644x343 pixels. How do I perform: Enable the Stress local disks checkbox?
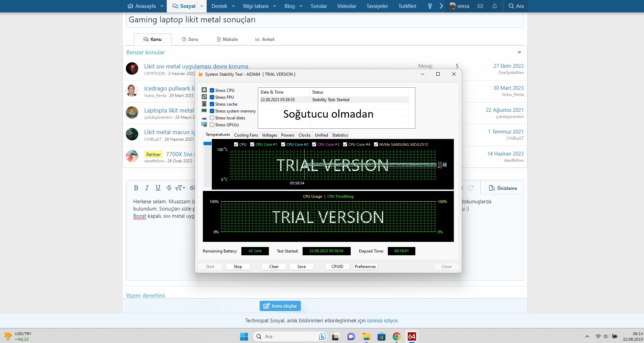click(x=212, y=118)
